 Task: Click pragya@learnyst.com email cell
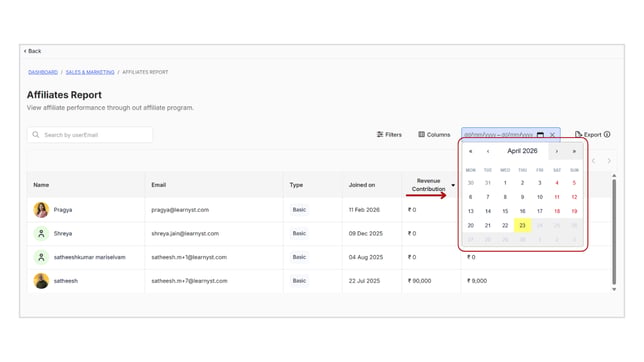(x=180, y=210)
